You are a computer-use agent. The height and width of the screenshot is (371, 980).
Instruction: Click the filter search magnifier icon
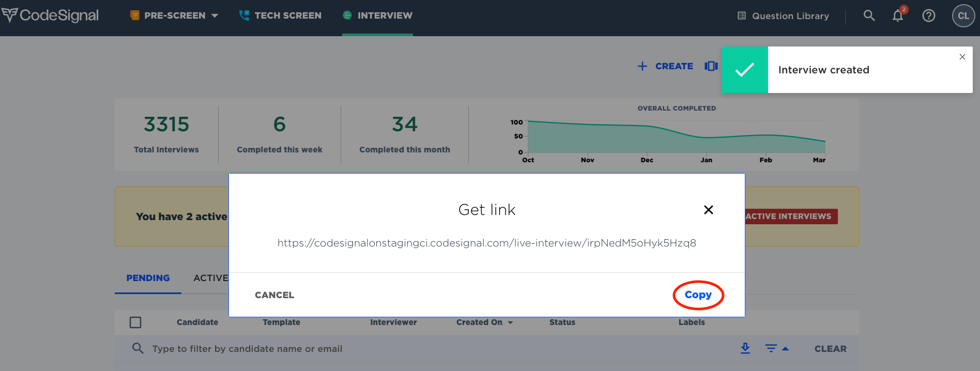137,348
